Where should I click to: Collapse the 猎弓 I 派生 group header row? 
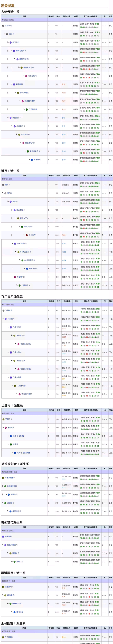coord(57,179)
